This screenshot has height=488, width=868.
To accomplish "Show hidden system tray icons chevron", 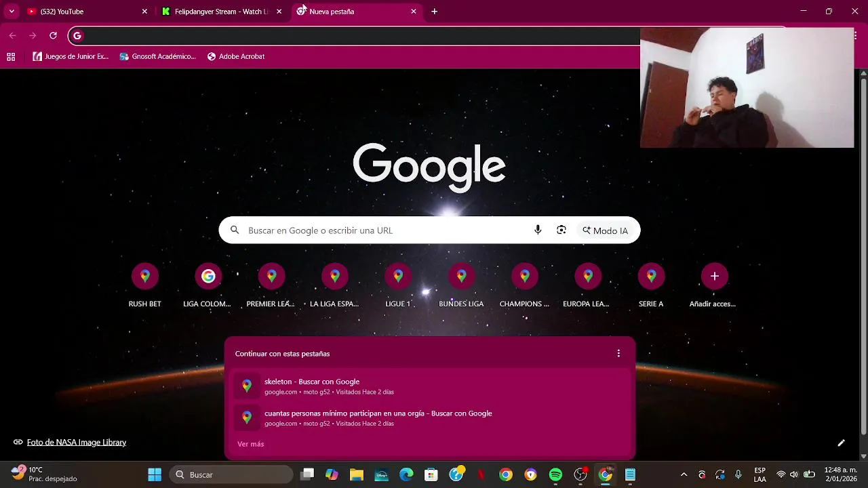I will tap(684, 474).
